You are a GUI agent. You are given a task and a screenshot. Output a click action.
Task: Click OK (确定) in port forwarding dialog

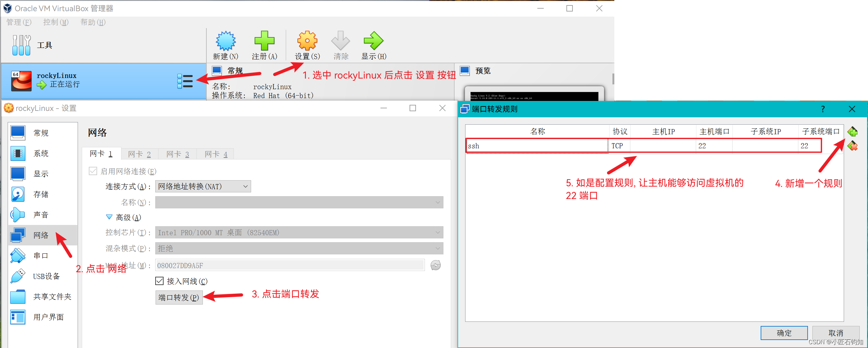(784, 333)
